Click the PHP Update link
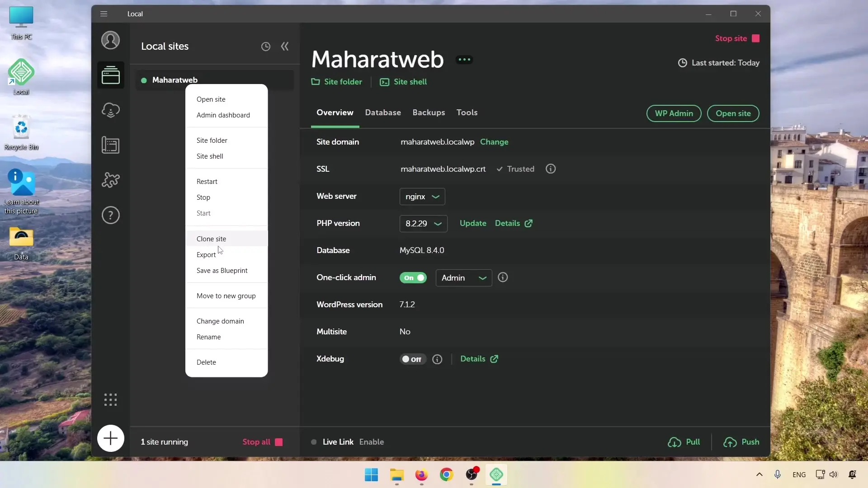The image size is (868, 488). click(x=473, y=223)
